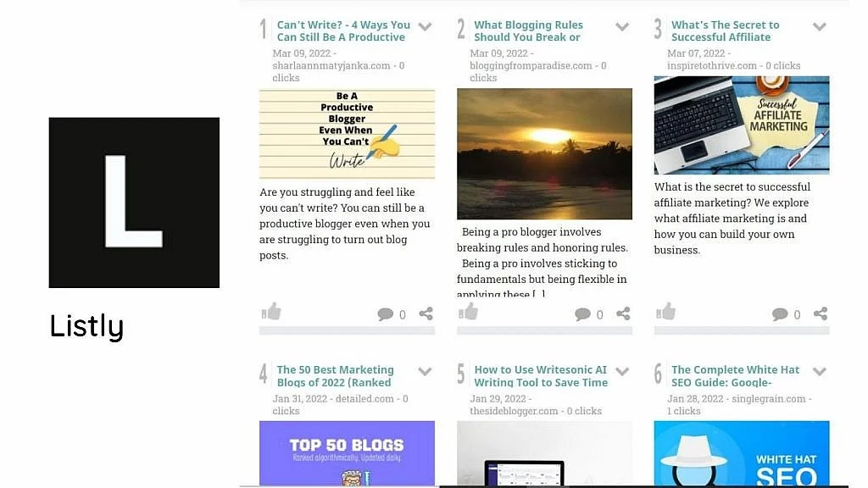Open the 'Top 50 Blogs' thumbnail
The width and height of the screenshot is (868, 488).
click(347, 453)
